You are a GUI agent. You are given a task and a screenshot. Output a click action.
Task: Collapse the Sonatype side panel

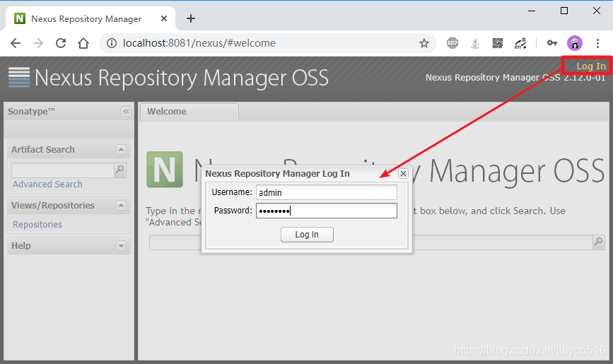(126, 112)
